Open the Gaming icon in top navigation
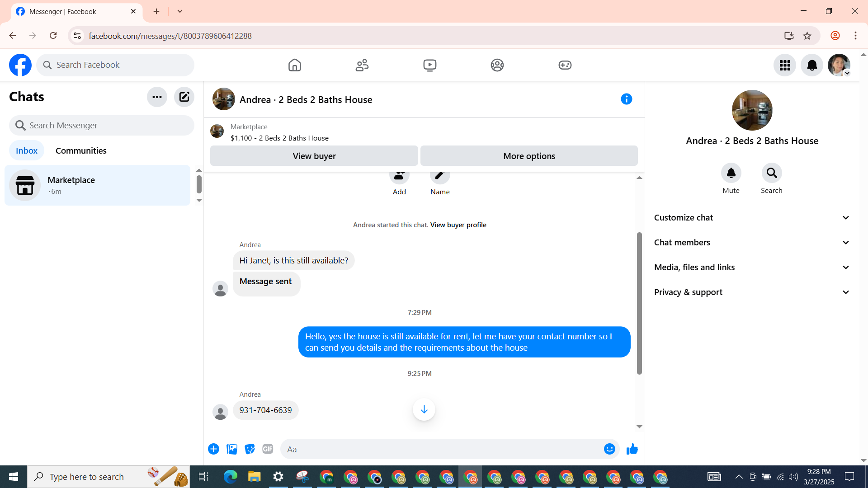 click(565, 65)
